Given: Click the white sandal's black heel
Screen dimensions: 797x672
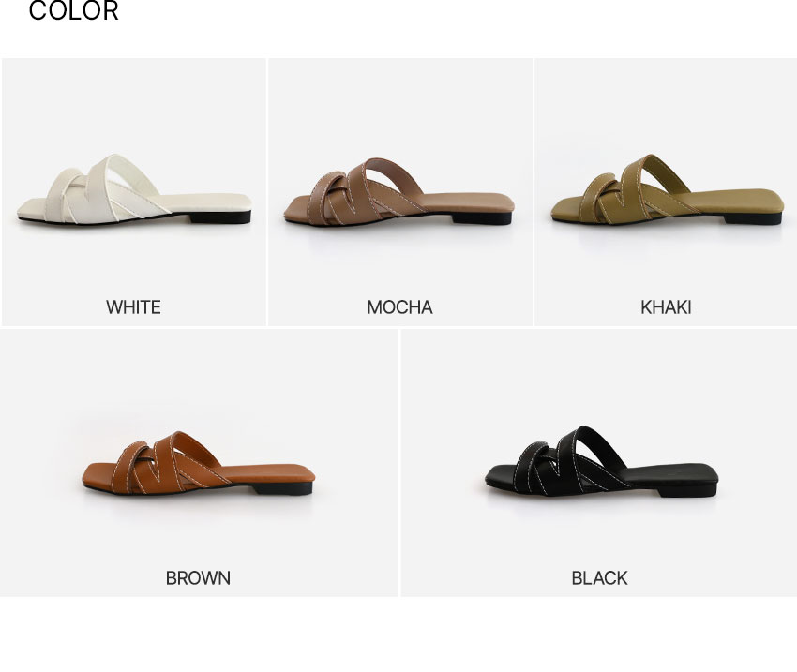Looking at the screenshot, I should click(x=220, y=217).
